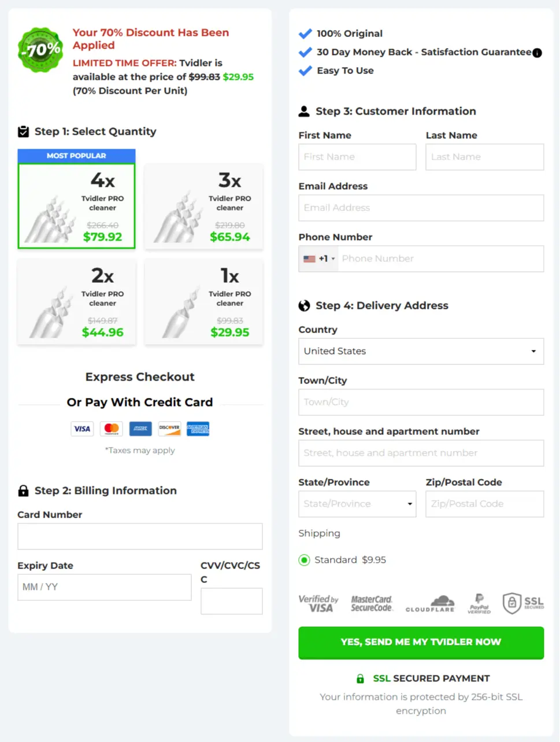Click the Most Popular banner
The width and height of the screenshot is (560, 742).
[x=76, y=156]
